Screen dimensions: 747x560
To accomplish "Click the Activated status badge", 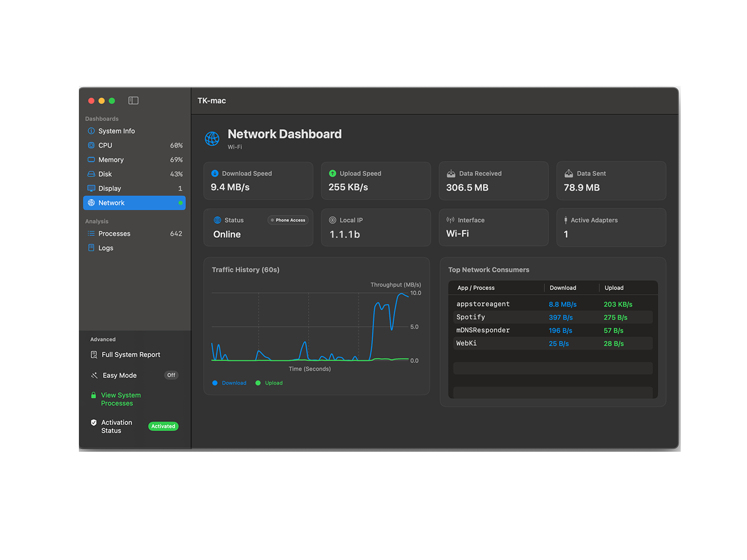I will [x=163, y=426].
